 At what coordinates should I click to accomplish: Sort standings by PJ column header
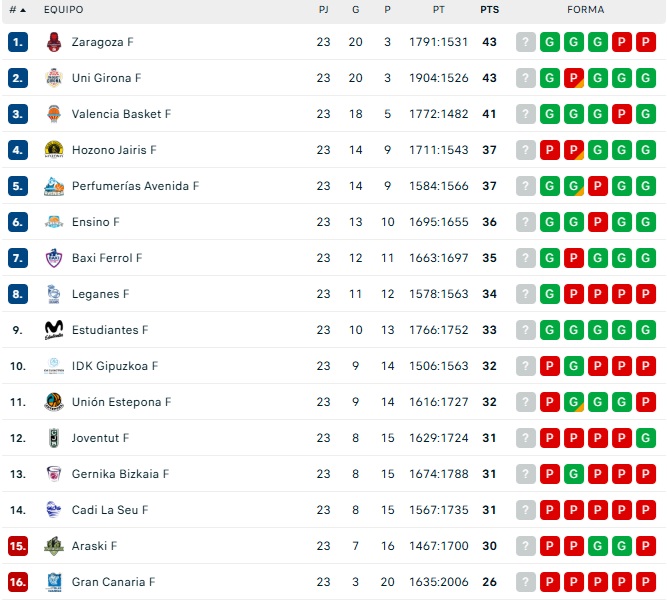pos(323,10)
